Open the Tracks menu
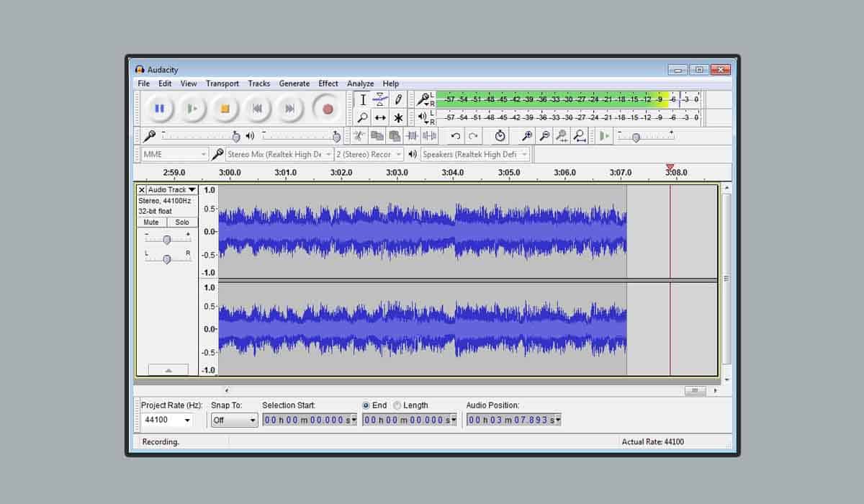This screenshot has width=864, height=504. click(x=259, y=84)
